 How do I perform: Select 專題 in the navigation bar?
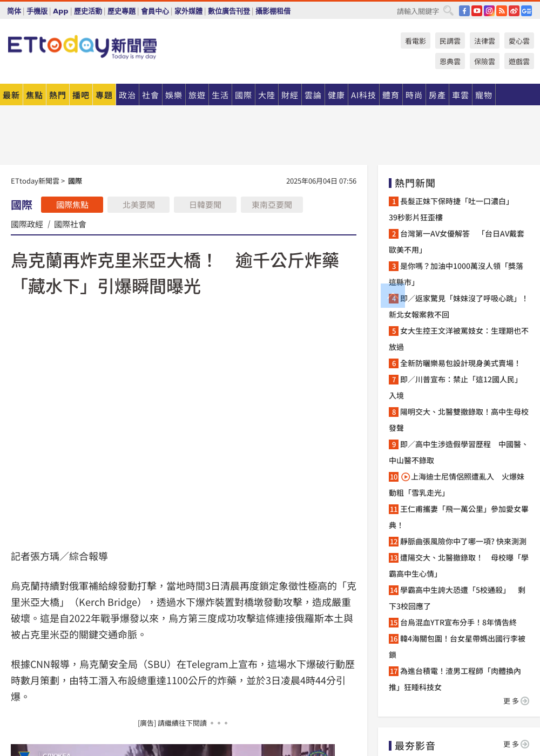(x=104, y=95)
